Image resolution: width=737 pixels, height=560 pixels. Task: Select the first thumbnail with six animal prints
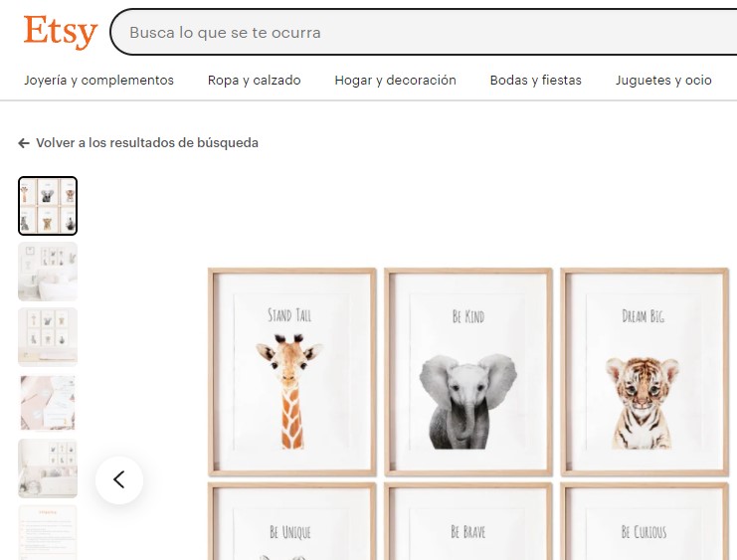[x=48, y=206]
